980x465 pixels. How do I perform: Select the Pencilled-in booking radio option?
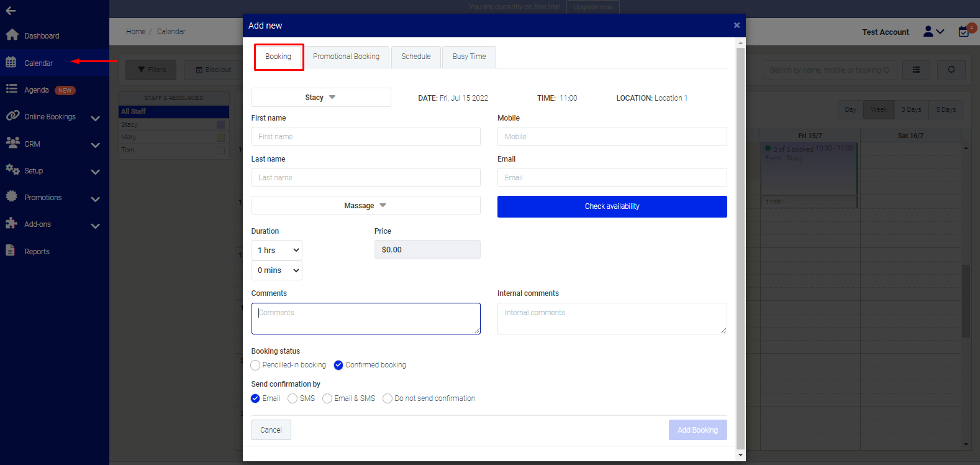[255, 366]
